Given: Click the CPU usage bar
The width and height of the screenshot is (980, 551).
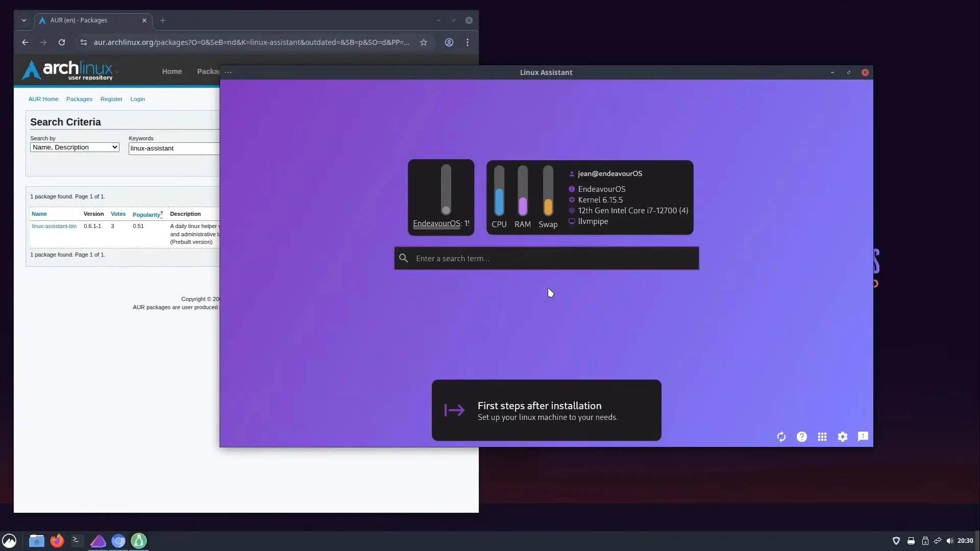Looking at the screenshot, I should (x=499, y=191).
